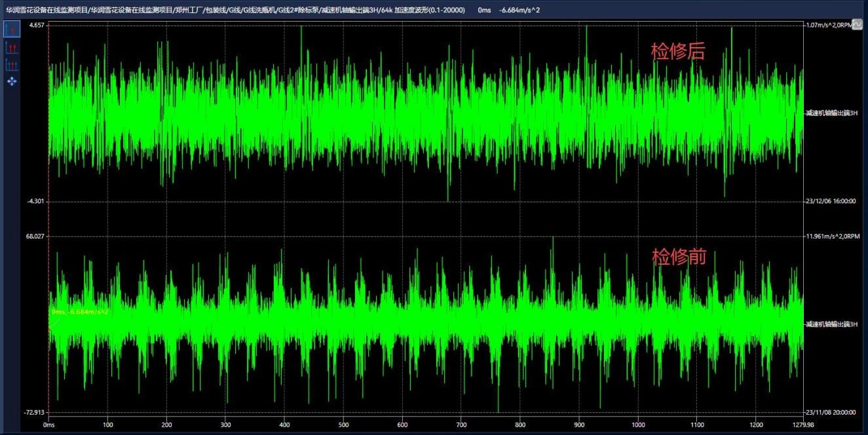
Task: Click the 23/11/08 20:00:00 timestamp label
Action: (831, 413)
